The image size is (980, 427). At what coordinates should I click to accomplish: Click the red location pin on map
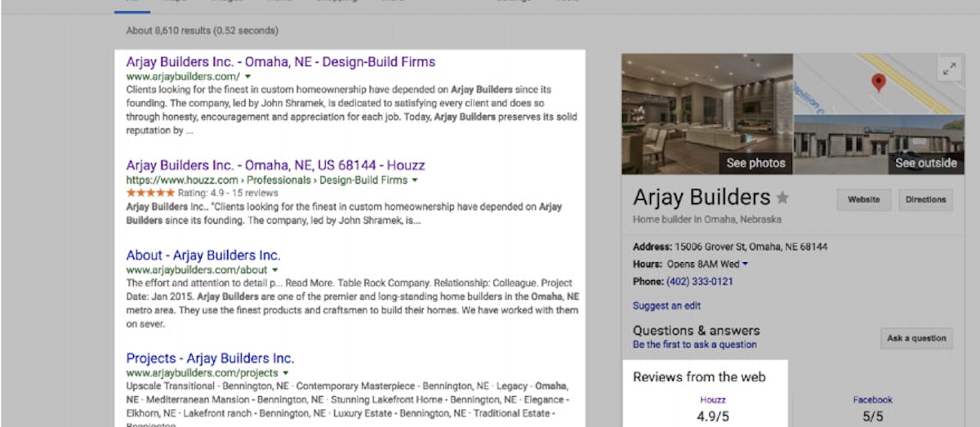(878, 82)
